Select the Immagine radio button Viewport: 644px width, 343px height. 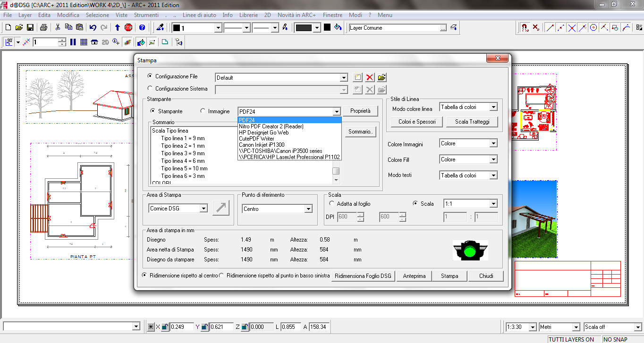[203, 111]
